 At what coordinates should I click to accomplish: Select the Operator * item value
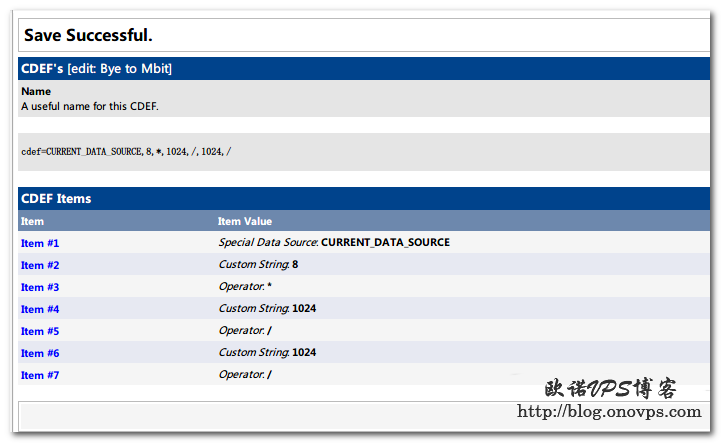(x=245, y=287)
